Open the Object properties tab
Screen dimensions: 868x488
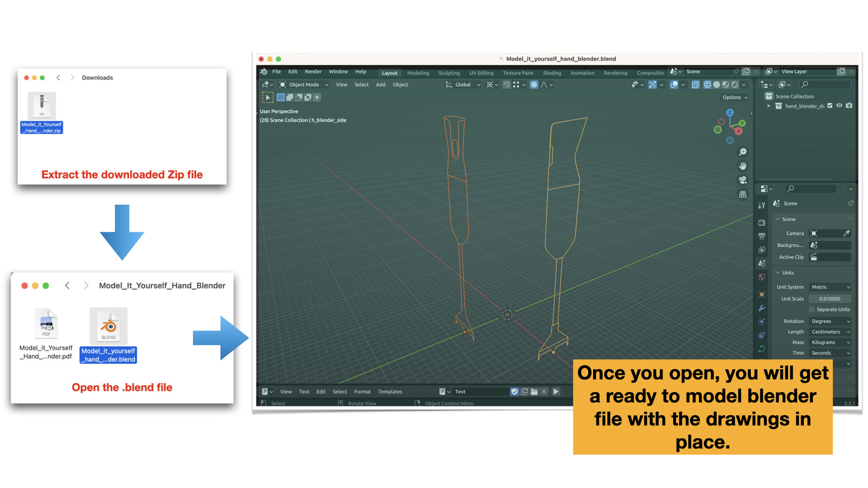point(762,294)
